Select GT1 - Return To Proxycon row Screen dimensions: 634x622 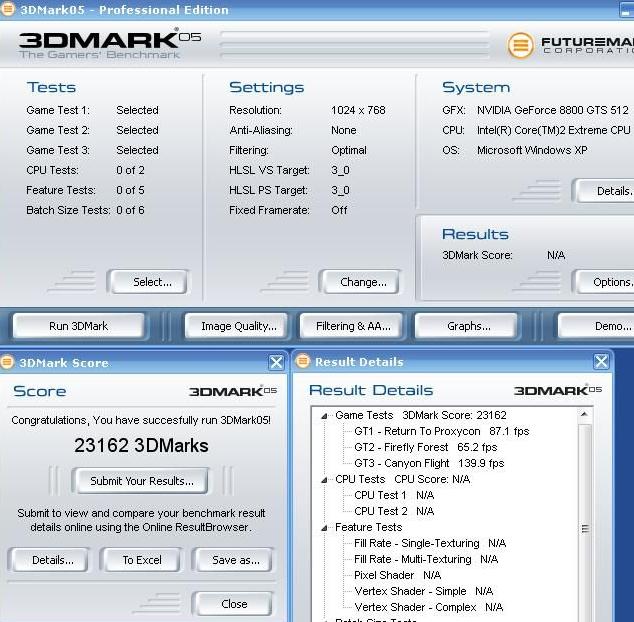(442, 432)
